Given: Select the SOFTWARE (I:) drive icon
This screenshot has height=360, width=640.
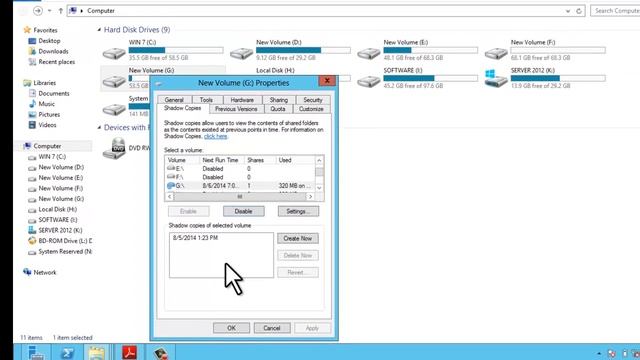Looking at the screenshot, I should point(369,81).
